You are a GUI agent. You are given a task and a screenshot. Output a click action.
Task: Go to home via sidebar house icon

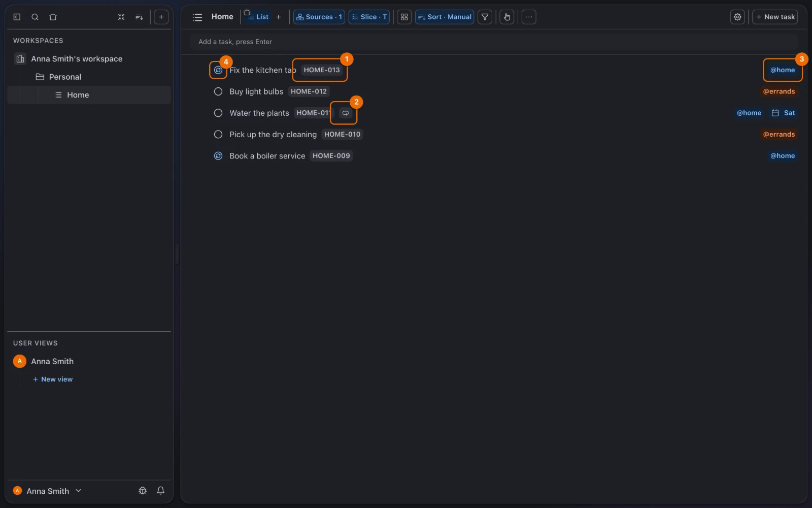(x=53, y=17)
